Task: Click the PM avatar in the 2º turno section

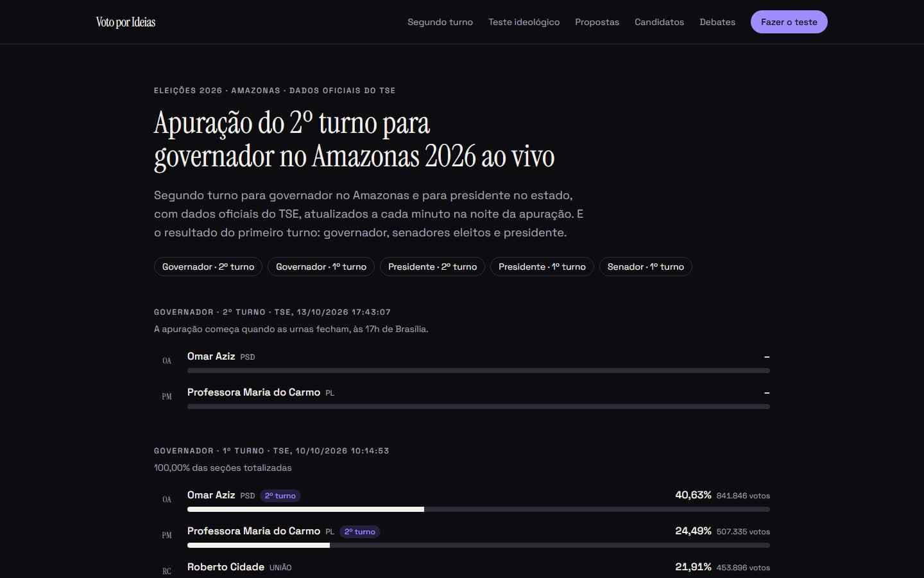Action: (x=167, y=397)
